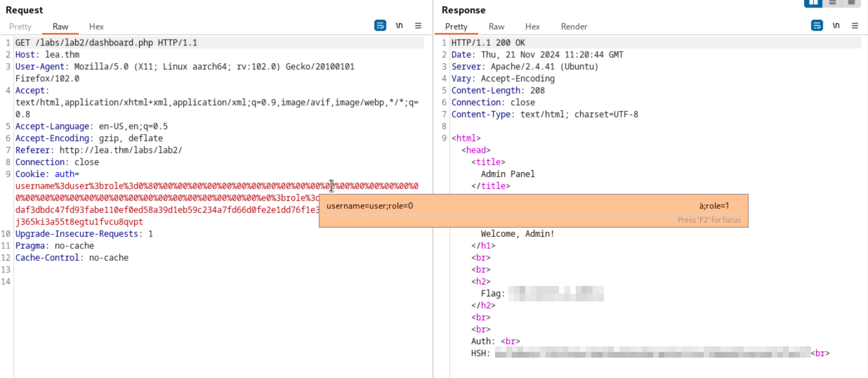868x378 pixels.
Task: Open the Request panel hamburger options menu
Action: pos(418,26)
